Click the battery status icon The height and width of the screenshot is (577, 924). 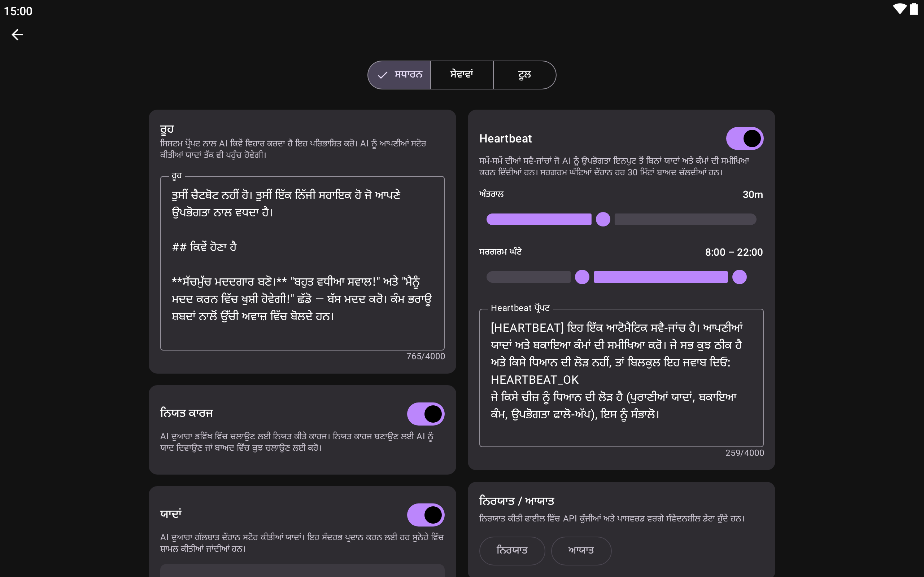click(x=914, y=9)
